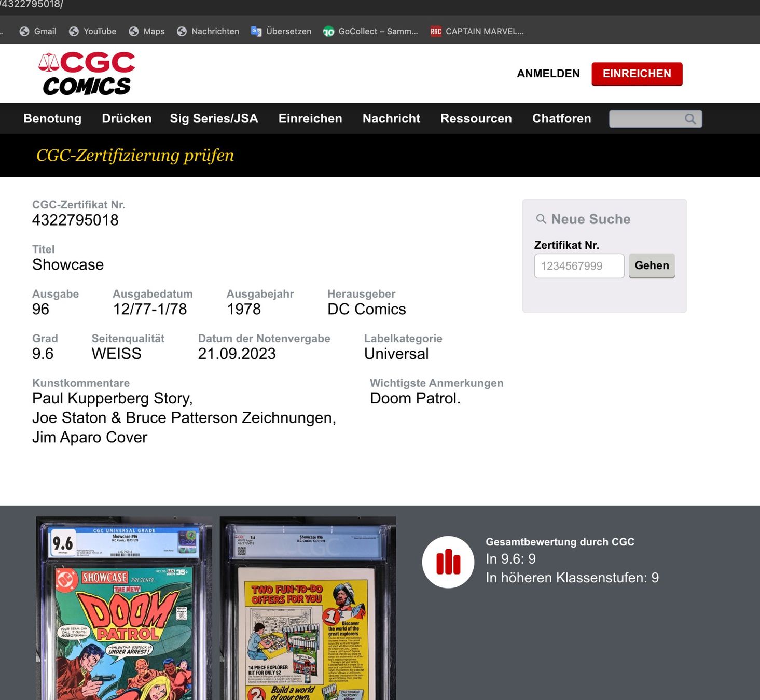
Task: Click the Doom Patrol key comment
Action: [415, 398]
